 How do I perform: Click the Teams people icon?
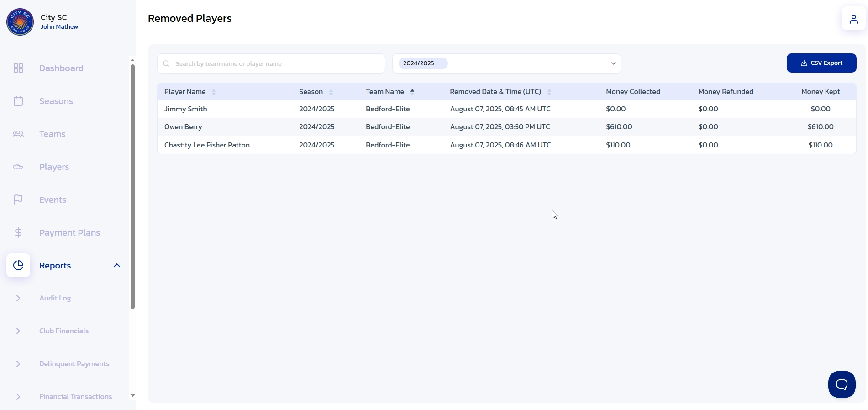[18, 134]
